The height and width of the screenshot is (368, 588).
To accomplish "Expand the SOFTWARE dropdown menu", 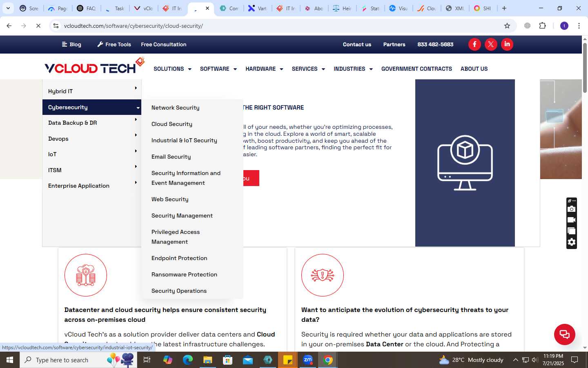I will click(x=218, y=69).
